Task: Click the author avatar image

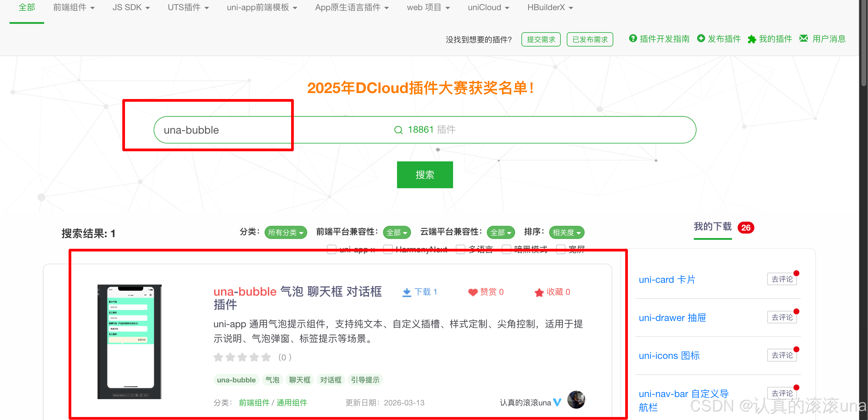Action: coord(576,400)
